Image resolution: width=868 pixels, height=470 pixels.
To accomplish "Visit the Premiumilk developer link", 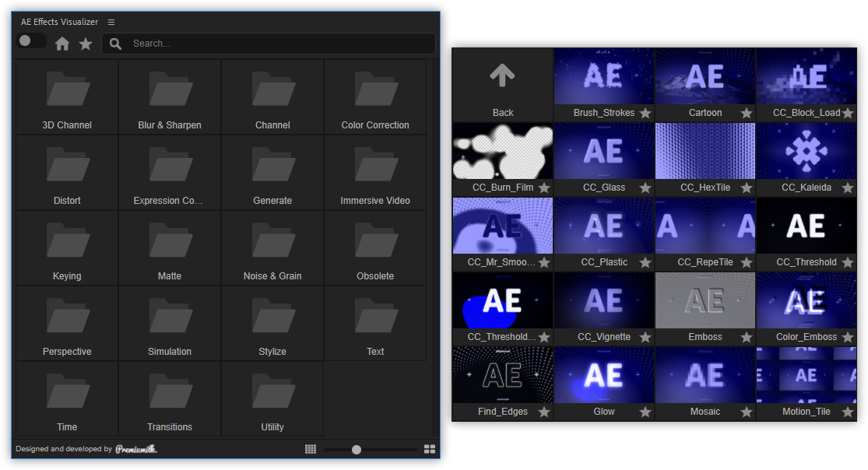I will tap(136, 449).
